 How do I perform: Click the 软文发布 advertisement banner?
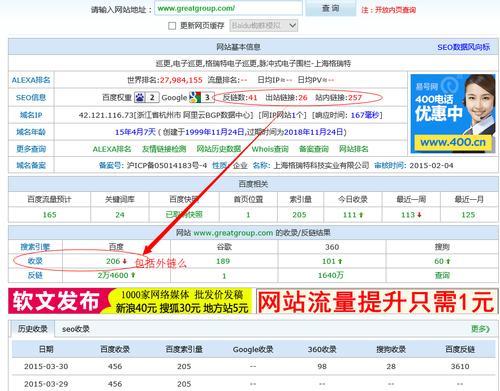tap(131, 301)
